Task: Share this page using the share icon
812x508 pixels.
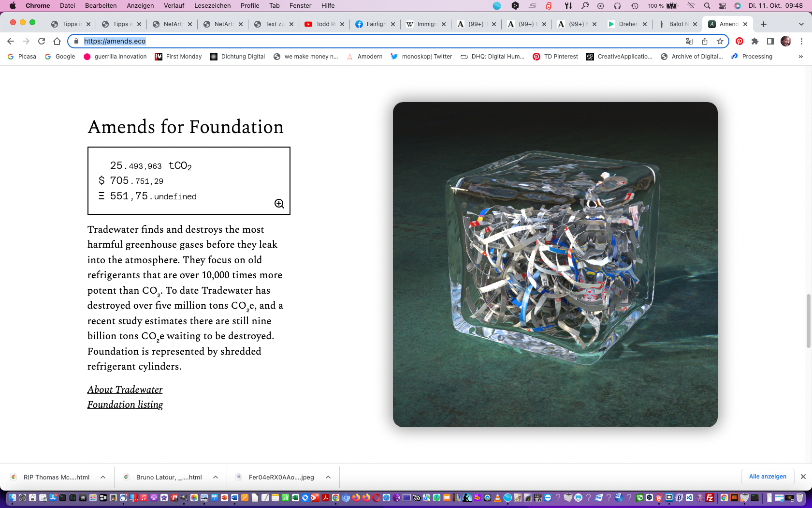Action: 705,41
